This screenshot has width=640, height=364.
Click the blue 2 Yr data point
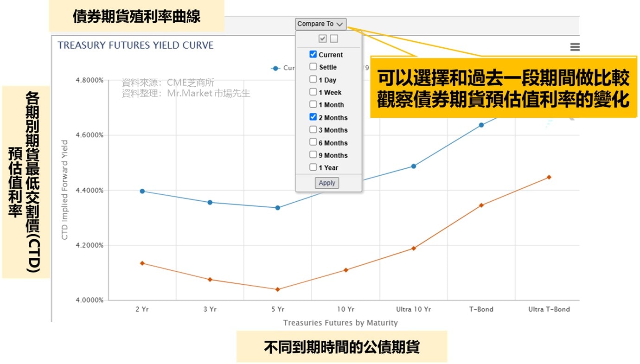142,191
